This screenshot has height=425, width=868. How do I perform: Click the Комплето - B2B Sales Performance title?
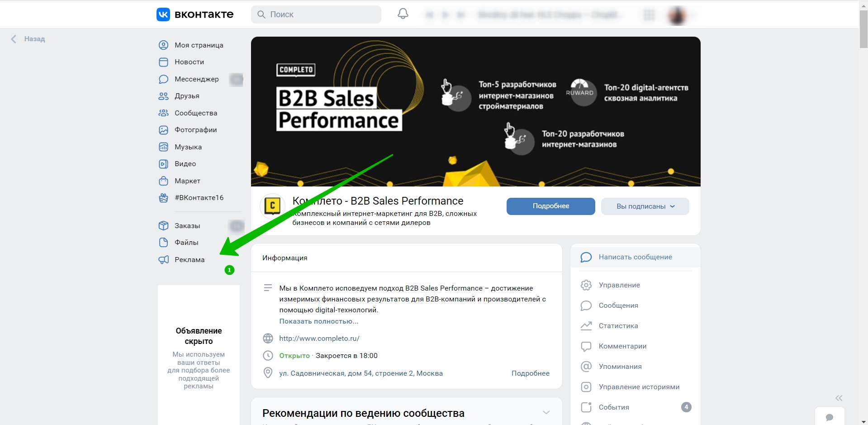(x=378, y=201)
